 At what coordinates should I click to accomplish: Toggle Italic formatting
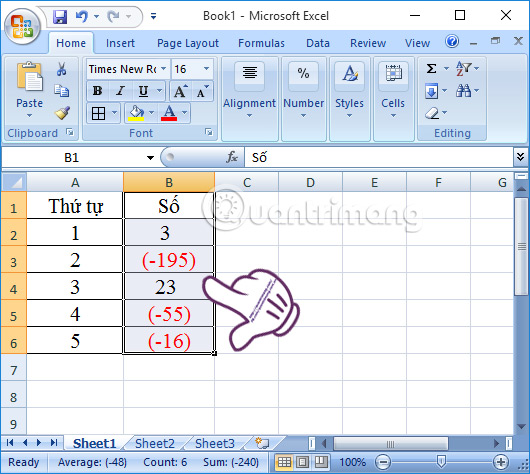[x=120, y=91]
